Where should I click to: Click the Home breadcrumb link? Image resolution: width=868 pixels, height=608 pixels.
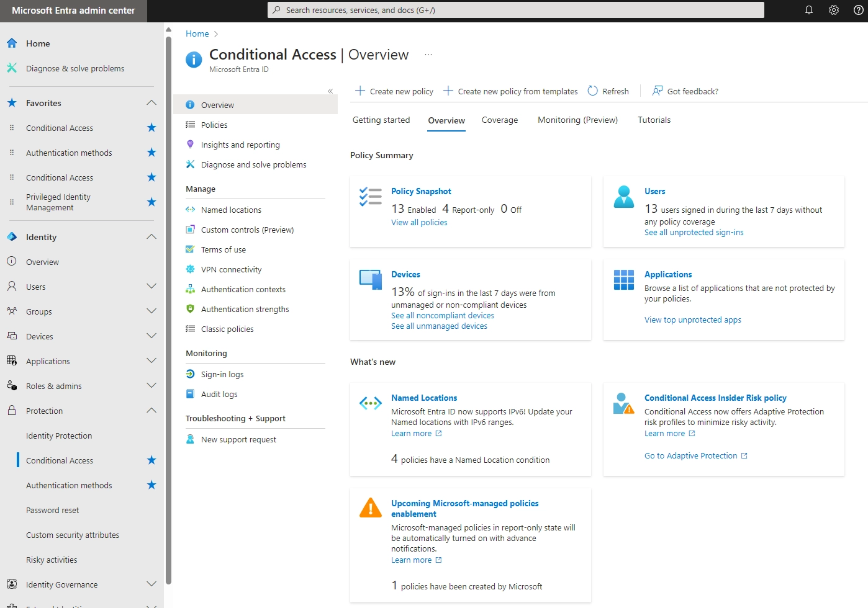[x=197, y=34]
